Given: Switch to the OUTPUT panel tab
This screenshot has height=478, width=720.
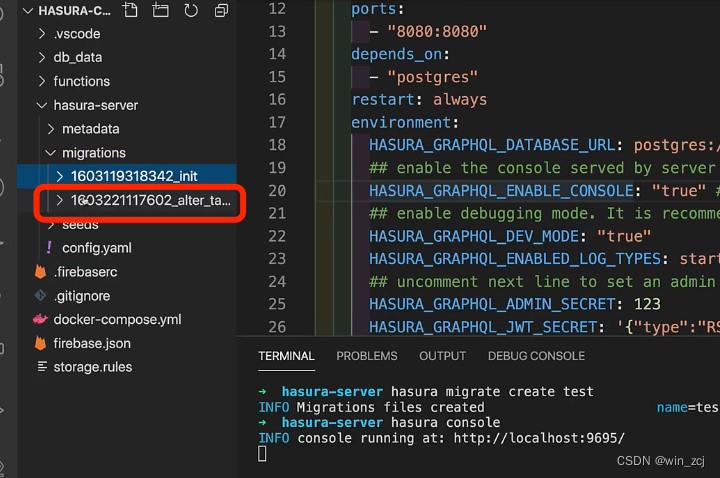Looking at the screenshot, I should pos(443,356).
